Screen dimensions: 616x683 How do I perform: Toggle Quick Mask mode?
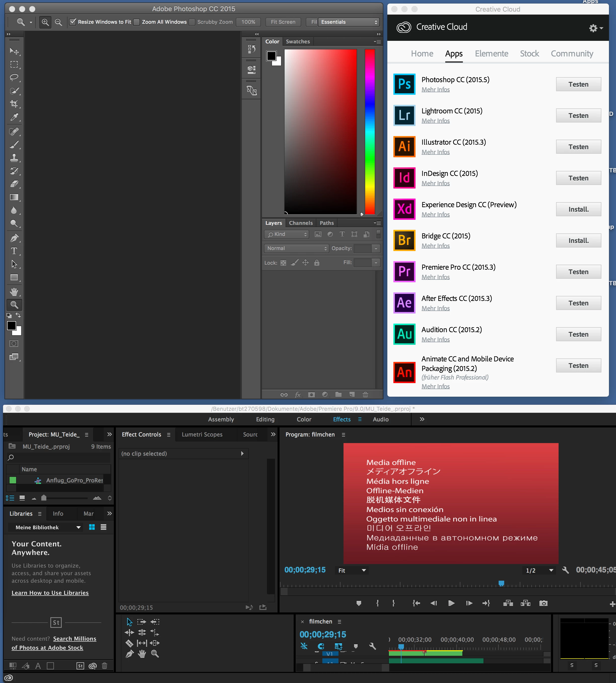coord(14,344)
